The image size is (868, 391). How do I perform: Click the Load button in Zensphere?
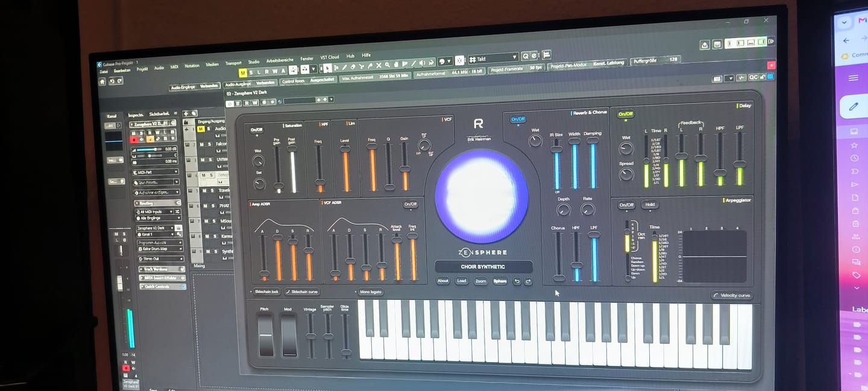pyautogui.click(x=461, y=281)
